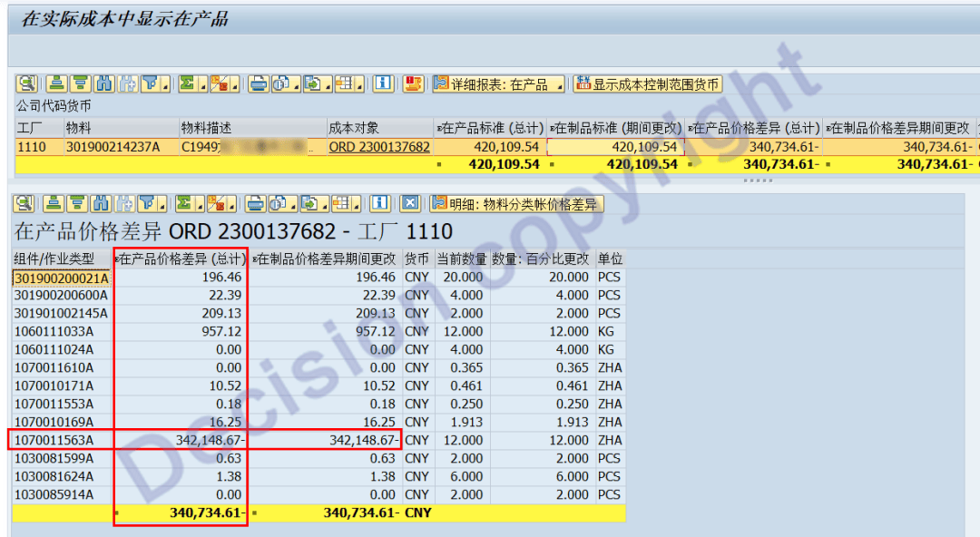
Task: Click the Total sigma icon in lower toolbar
Action: [187, 204]
